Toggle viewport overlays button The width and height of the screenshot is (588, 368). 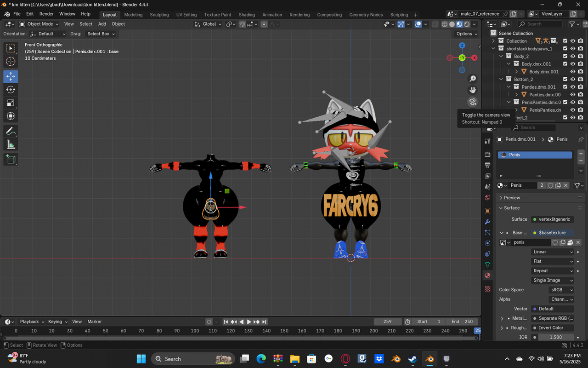coord(418,24)
